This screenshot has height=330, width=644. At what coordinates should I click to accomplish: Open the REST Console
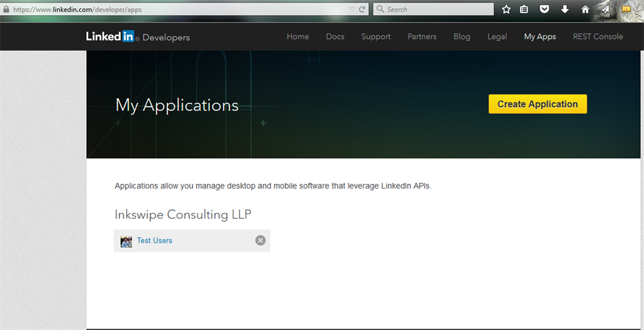(x=597, y=36)
